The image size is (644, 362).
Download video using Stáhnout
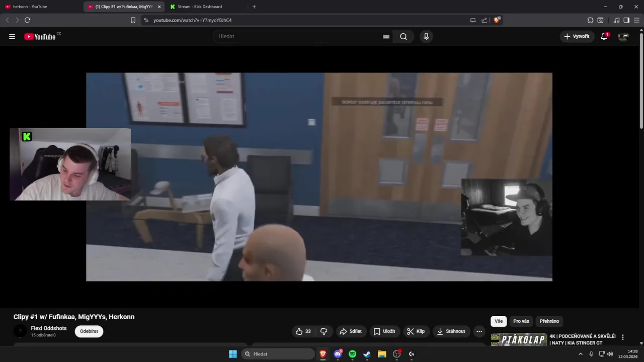[x=451, y=331]
